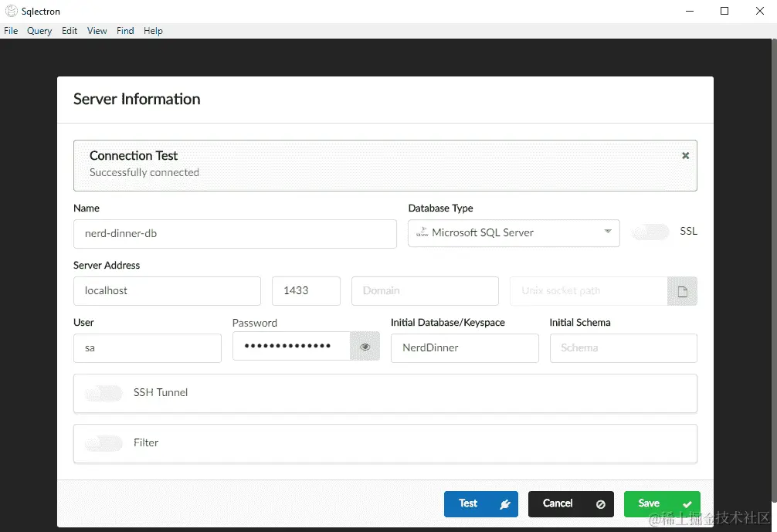Open the File menu

[11, 31]
